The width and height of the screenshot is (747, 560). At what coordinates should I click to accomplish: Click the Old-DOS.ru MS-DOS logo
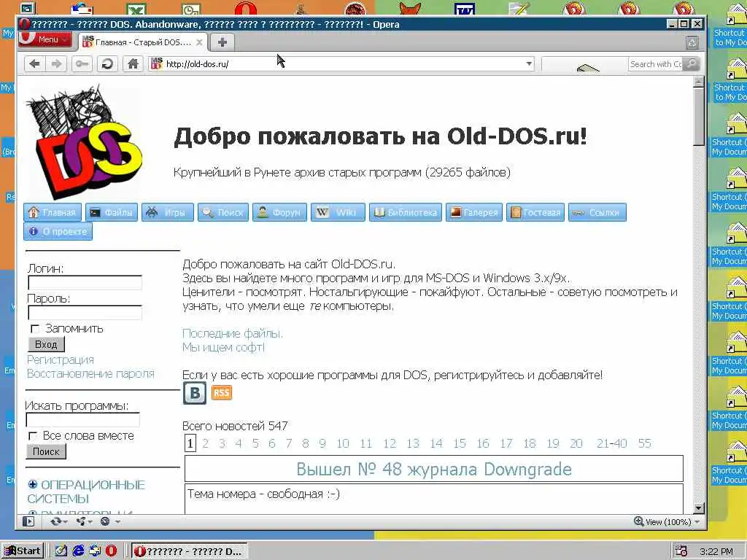83,142
